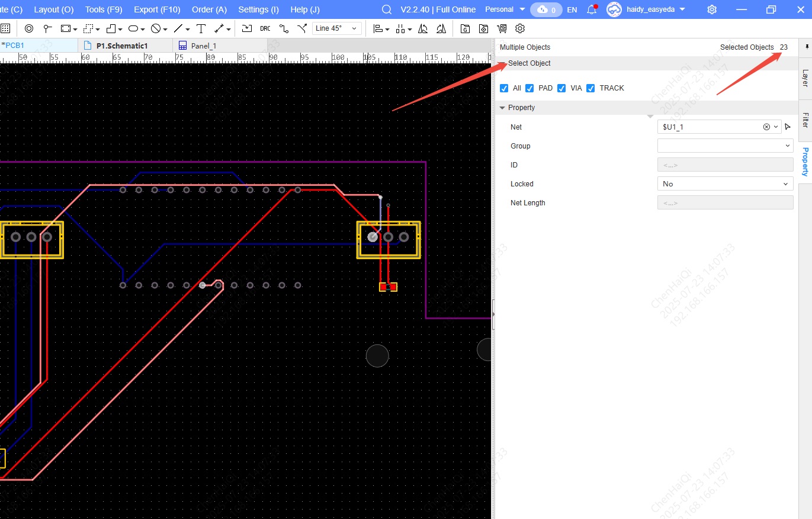
Task: Run the DRC check
Action: 265,28
